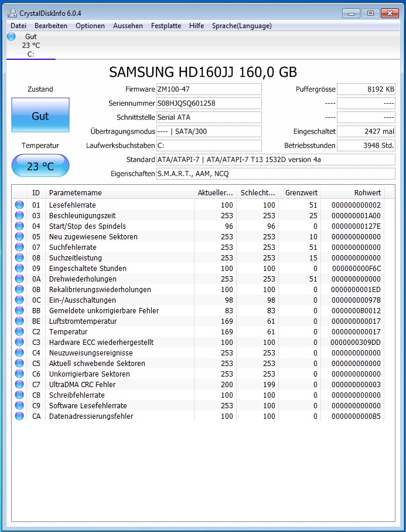Select the Lesefehlerrate parameter name
Screen dimensions: 406x532
tap(73, 205)
